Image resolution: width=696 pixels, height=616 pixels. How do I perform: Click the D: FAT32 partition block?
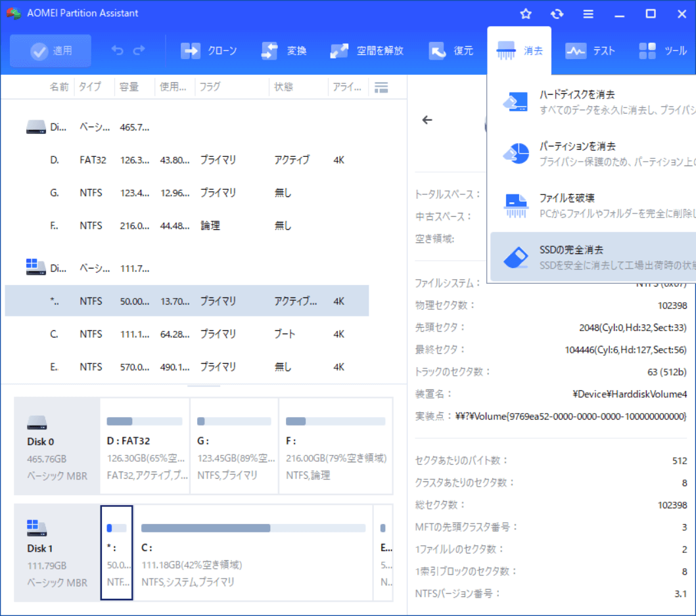(x=145, y=446)
